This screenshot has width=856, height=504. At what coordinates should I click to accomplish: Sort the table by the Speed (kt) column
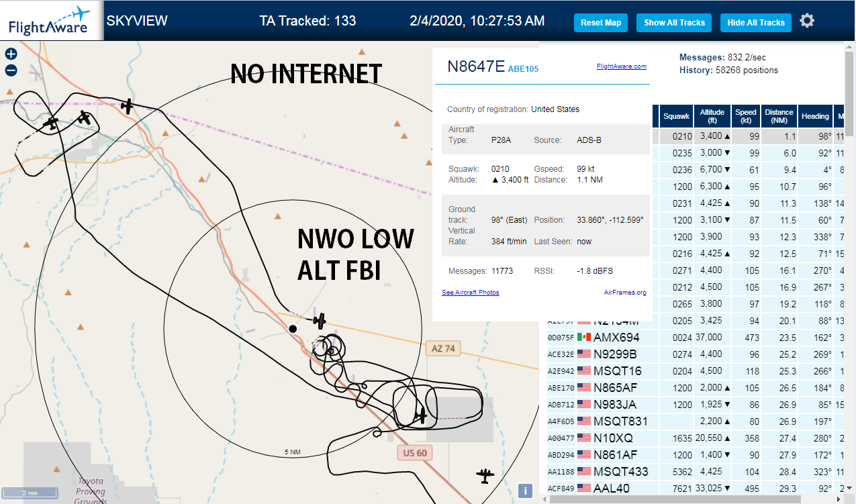tap(746, 116)
